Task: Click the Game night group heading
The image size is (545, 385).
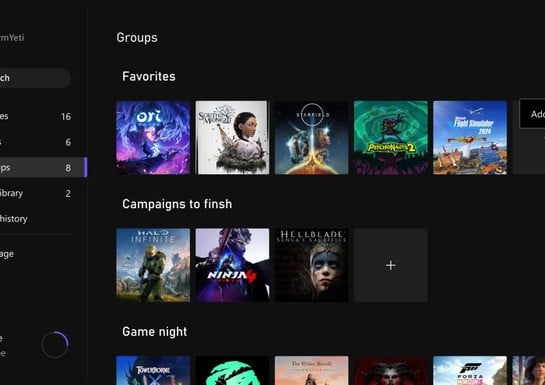Action: tap(155, 331)
